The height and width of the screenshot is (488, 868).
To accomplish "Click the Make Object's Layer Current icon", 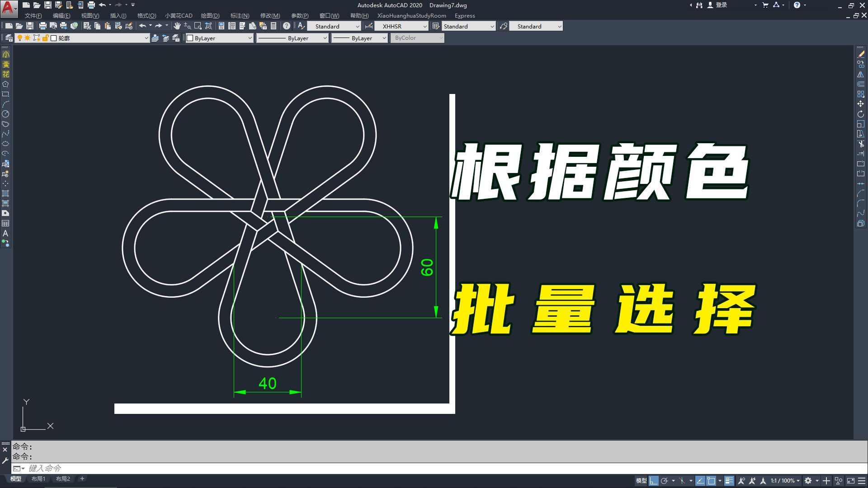I will [155, 38].
